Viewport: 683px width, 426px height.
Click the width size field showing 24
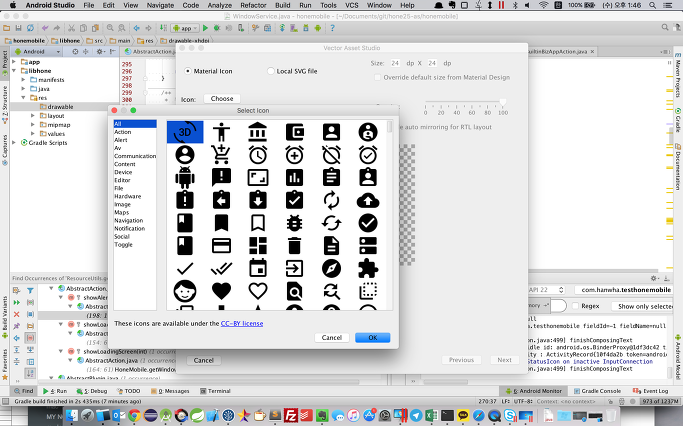tap(395, 63)
